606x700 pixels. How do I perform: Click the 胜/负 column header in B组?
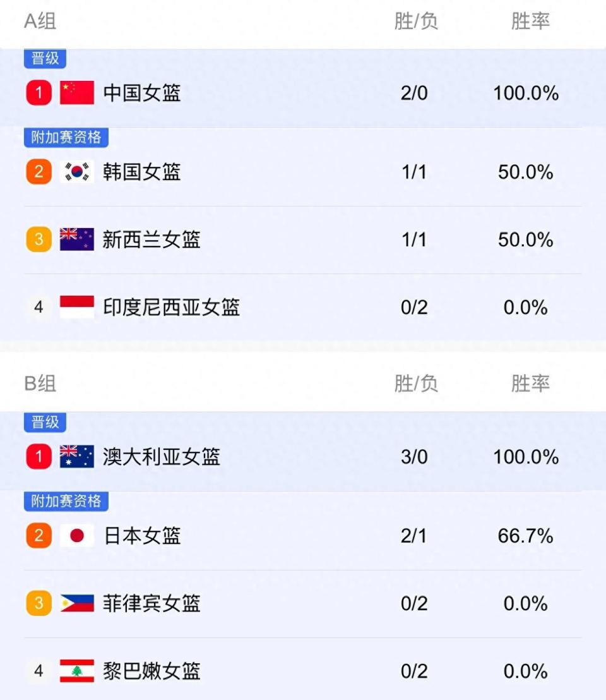(x=415, y=383)
